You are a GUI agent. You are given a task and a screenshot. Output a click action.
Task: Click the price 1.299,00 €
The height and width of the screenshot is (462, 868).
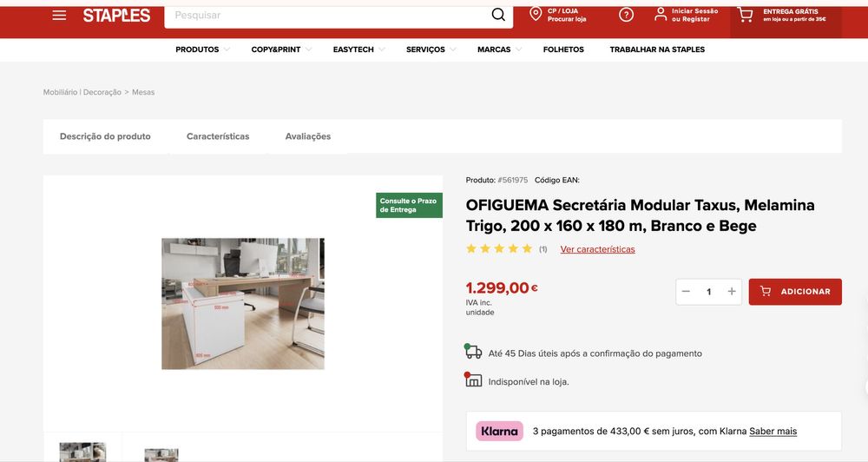tap(502, 288)
